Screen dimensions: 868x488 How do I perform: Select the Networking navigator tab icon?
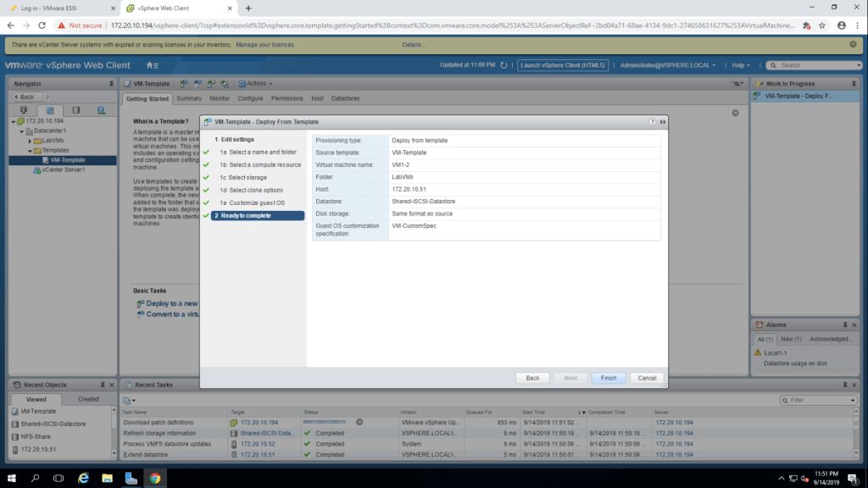[101, 110]
